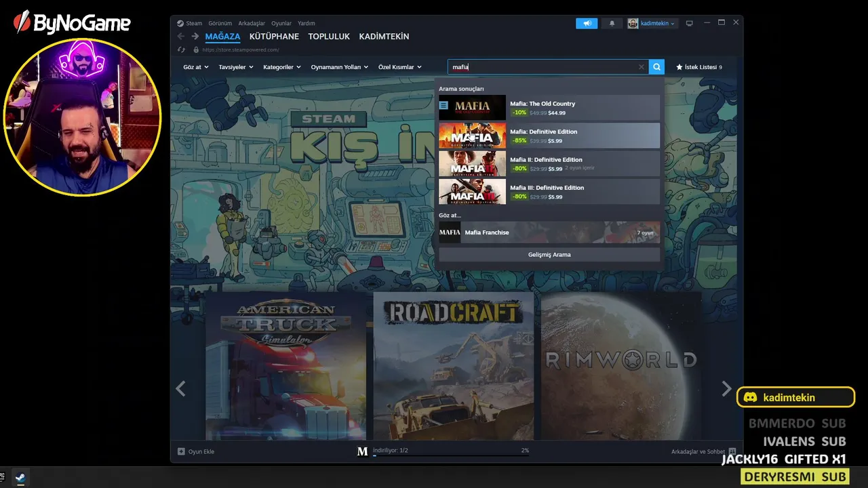This screenshot has width=868, height=488.
Task: Click the Big Picture mode monitor icon
Action: click(x=690, y=23)
